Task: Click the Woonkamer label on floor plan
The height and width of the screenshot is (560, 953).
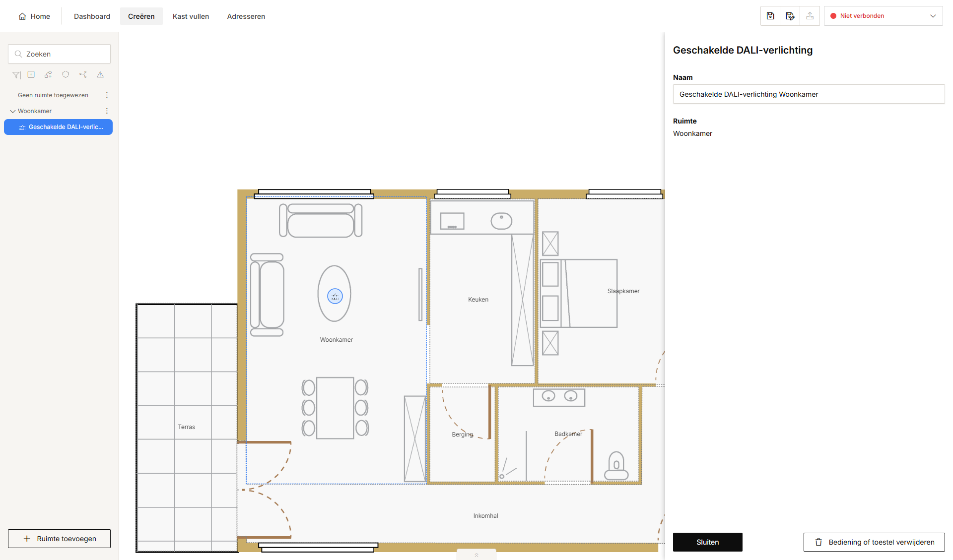Action: tap(337, 340)
